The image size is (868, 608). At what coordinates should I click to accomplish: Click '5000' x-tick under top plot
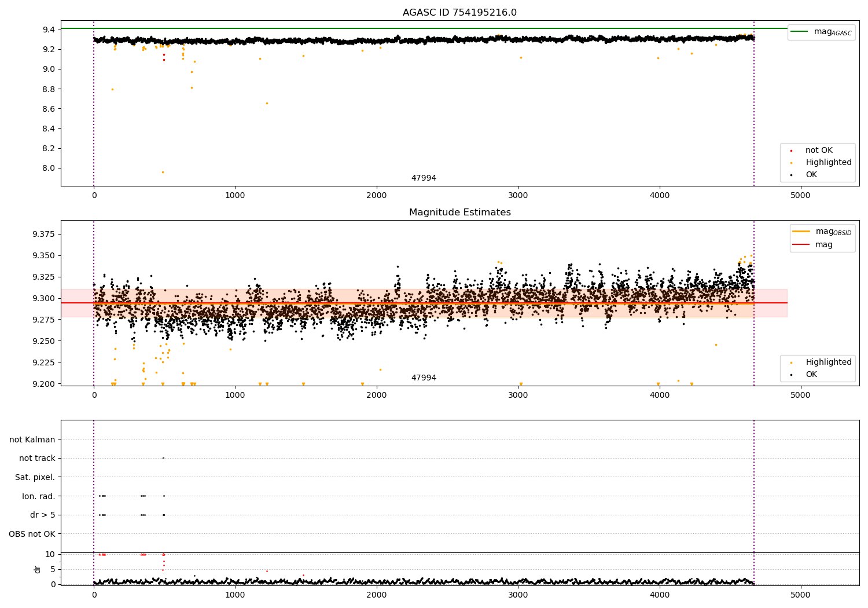tap(800, 196)
